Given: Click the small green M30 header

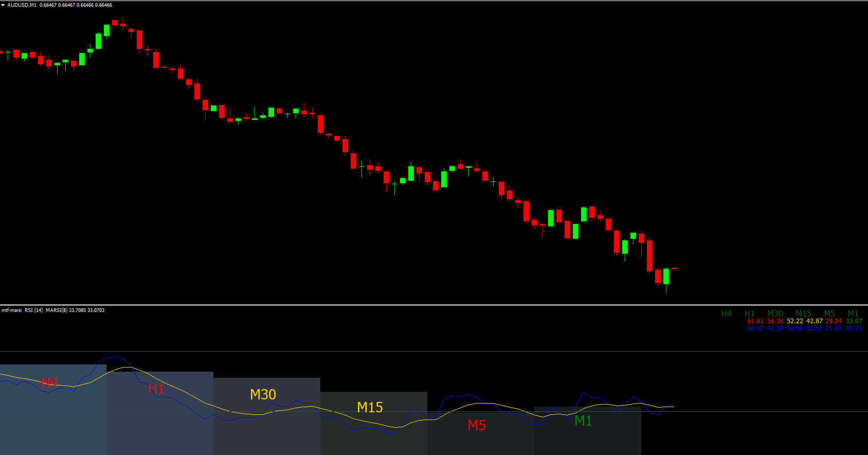Looking at the screenshot, I should [775, 313].
